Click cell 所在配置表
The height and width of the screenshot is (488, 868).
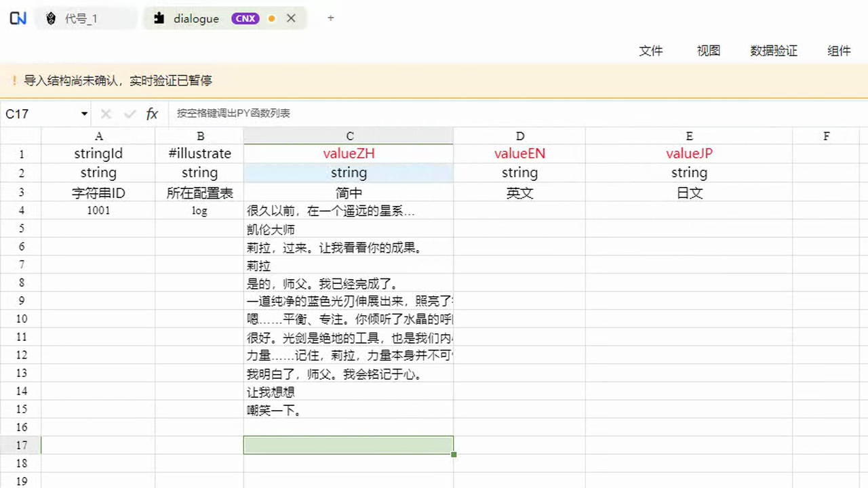[x=199, y=192]
